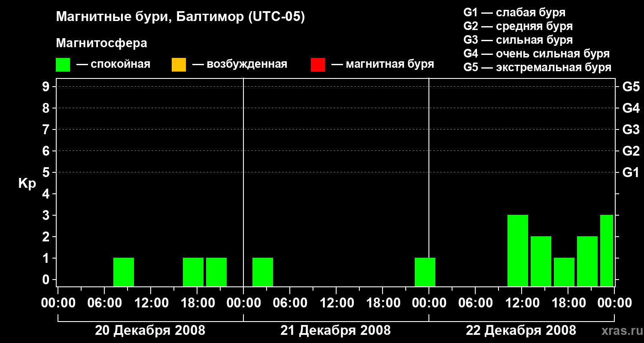Click the Kp 3 bar near 12:00 on 22 December
The height and width of the screenshot is (343, 644).
tap(518, 250)
